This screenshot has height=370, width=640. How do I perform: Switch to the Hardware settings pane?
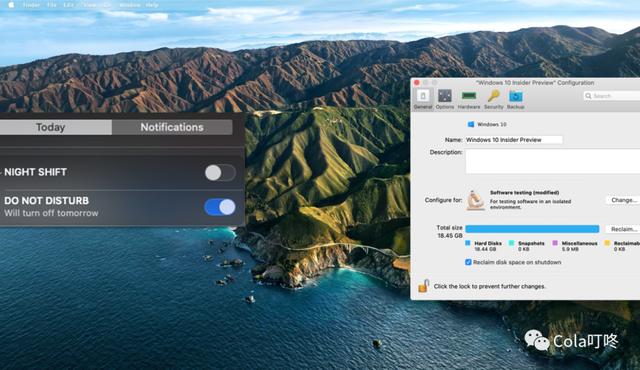(469, 99)
